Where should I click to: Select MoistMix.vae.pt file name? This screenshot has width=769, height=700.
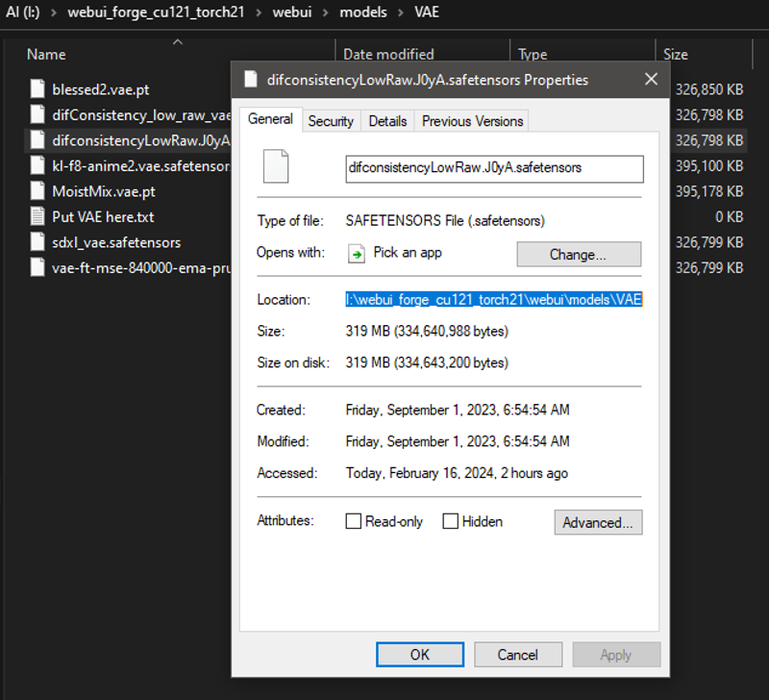(104, 191)
